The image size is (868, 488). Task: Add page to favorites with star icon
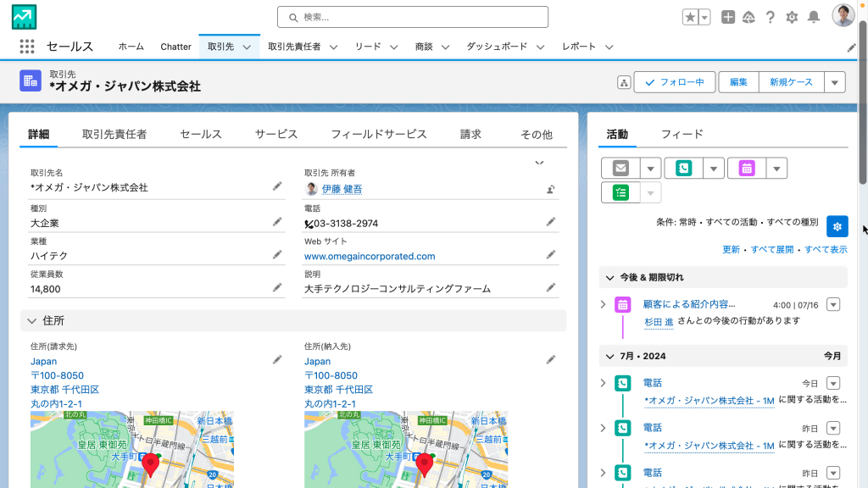click(x=691, y=17)
